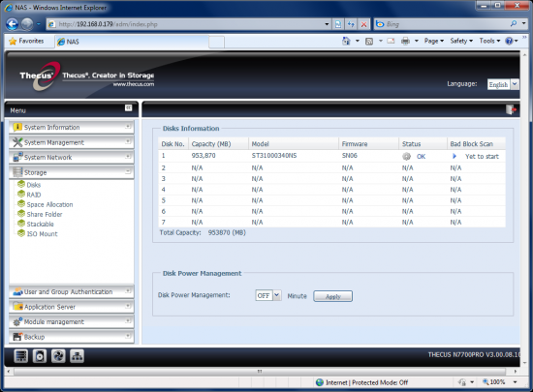Click the Apply button

[332, 296]
